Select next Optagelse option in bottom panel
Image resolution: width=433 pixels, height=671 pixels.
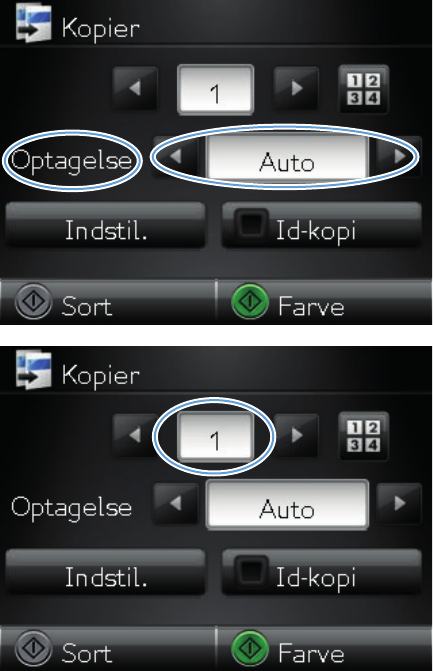pyautogui.click(x=399, y=504)
